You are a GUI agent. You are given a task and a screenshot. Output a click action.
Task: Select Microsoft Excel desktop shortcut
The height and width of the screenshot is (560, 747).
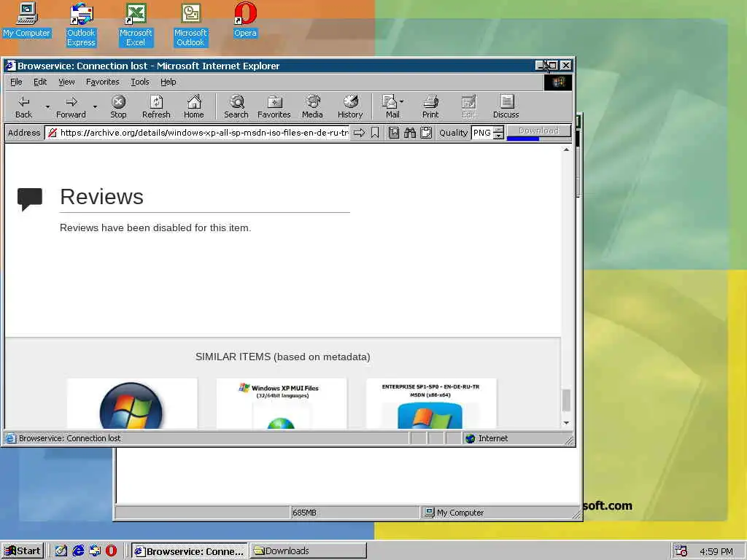click(136, 25)
